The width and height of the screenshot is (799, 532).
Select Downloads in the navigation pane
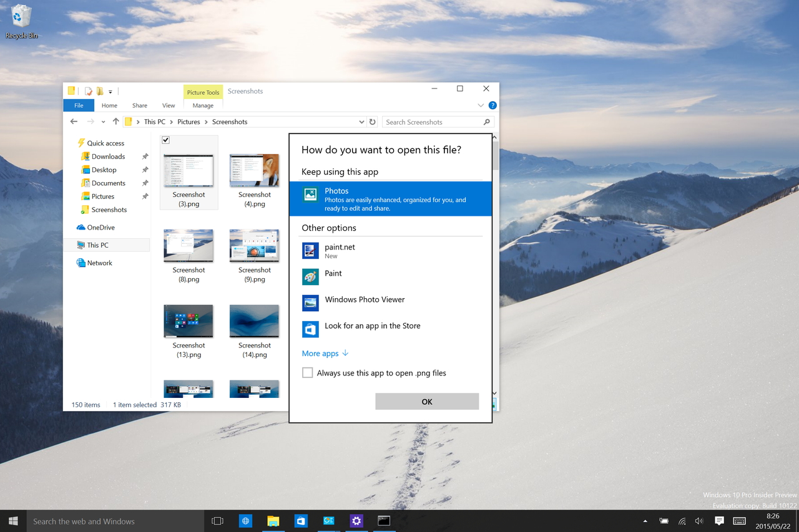pos(108,157)
